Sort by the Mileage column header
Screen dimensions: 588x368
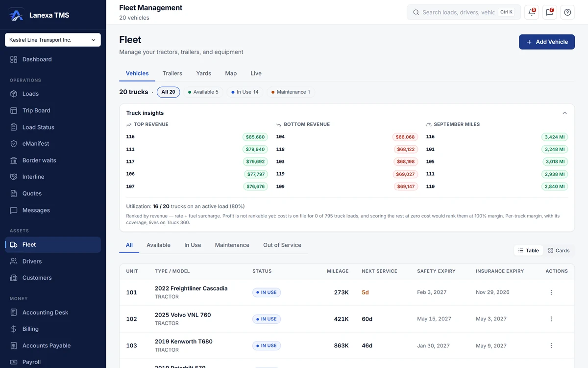(x=338, y=271)
